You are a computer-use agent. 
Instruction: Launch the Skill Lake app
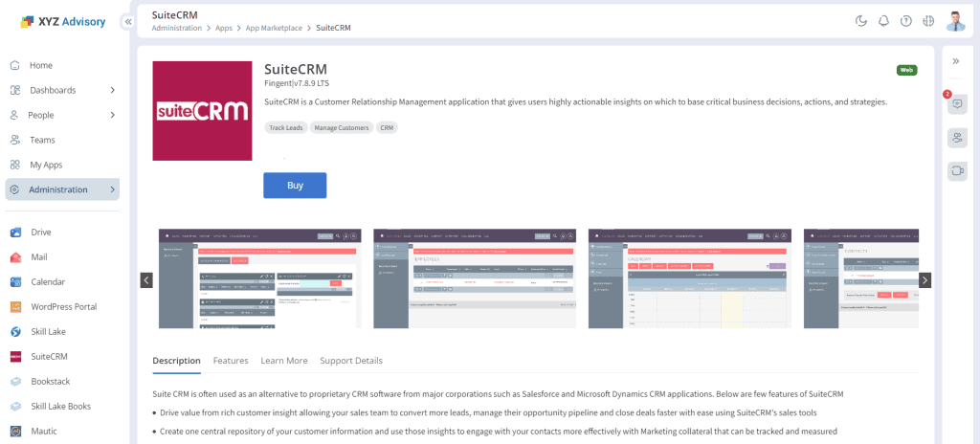coord(48,331)
